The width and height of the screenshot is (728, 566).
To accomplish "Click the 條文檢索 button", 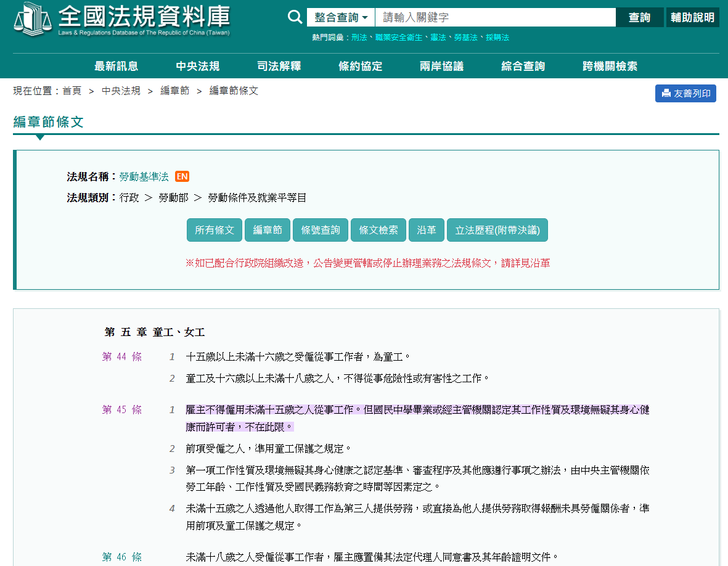I will pyautogui.click(x=378, y=230).
